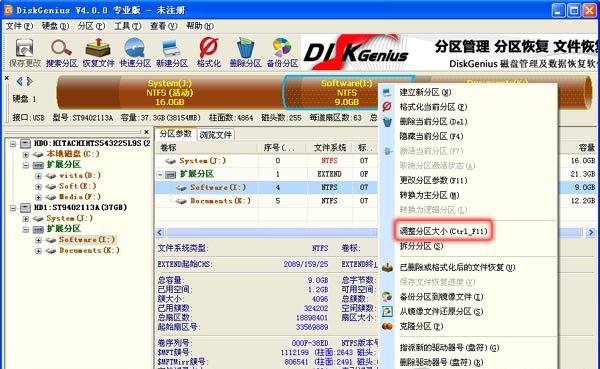This screenshot has width=600, height=369.
Task: Choose 删除当前分区 from context menu
Action: 433,122
